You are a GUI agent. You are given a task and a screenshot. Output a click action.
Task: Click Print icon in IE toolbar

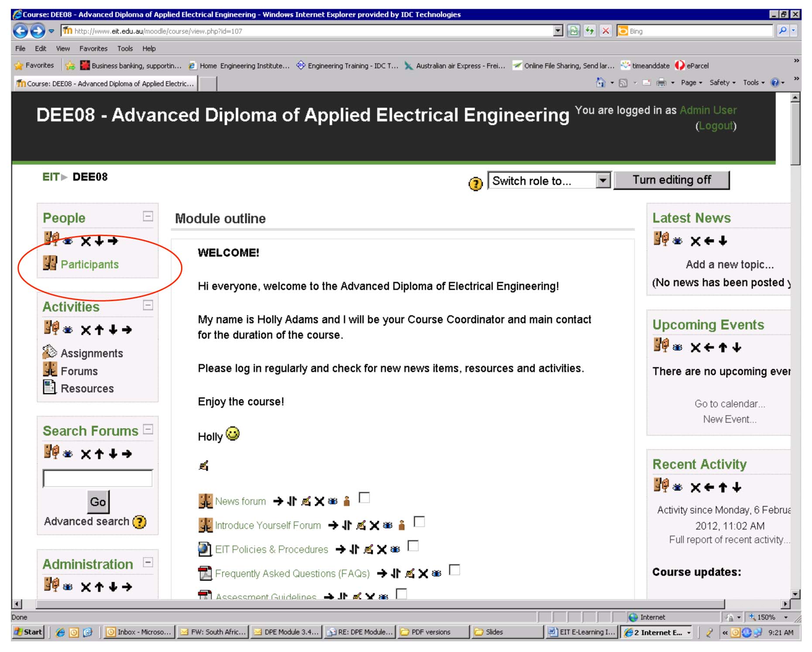click(661, 82)
